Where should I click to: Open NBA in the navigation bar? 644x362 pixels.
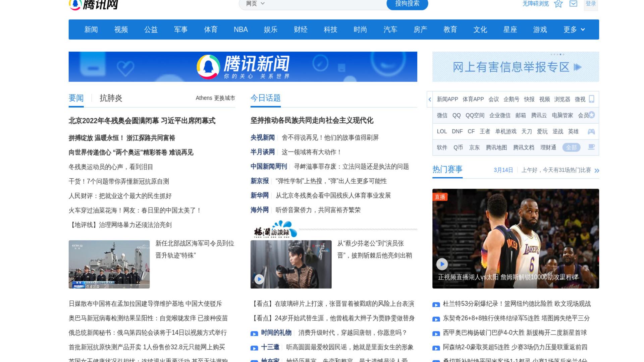(x=241, y=29)
